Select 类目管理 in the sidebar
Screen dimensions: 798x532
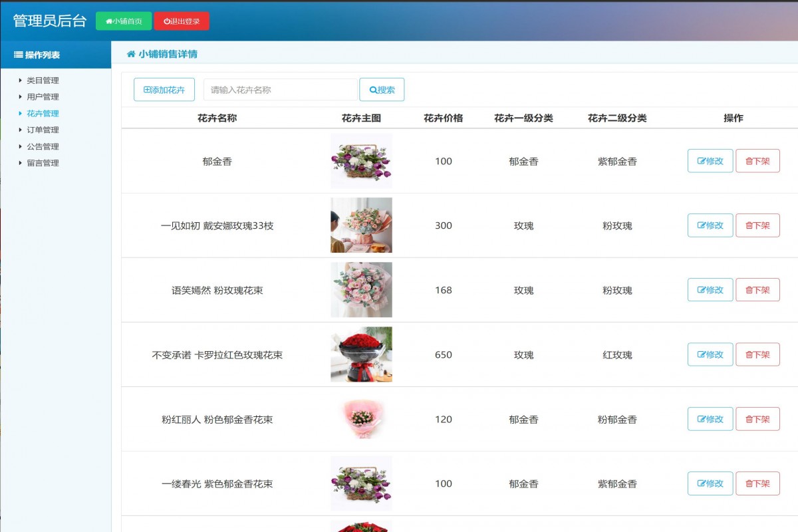tap(41, 80)
